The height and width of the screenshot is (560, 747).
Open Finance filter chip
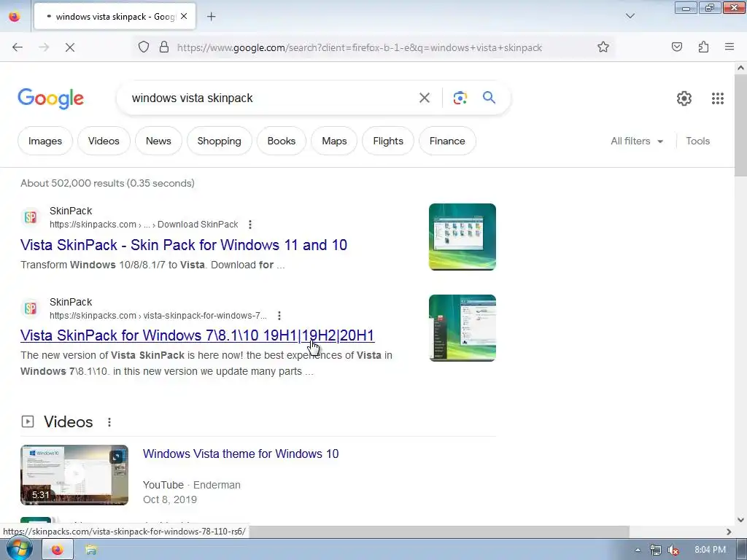pyautogui.click(x=447, y=141)
